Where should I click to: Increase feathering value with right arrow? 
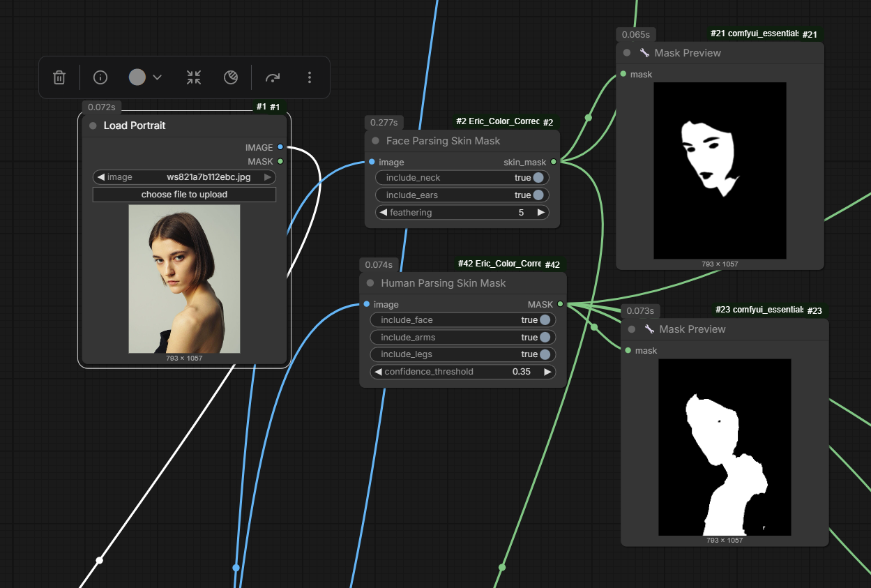coord(540,213)
